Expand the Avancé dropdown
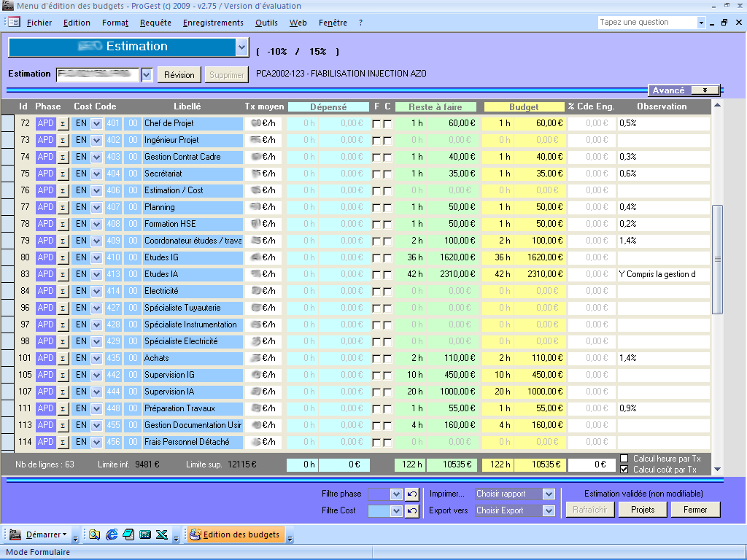The height and width of the screenshot is (560, 747). (705, 90)
